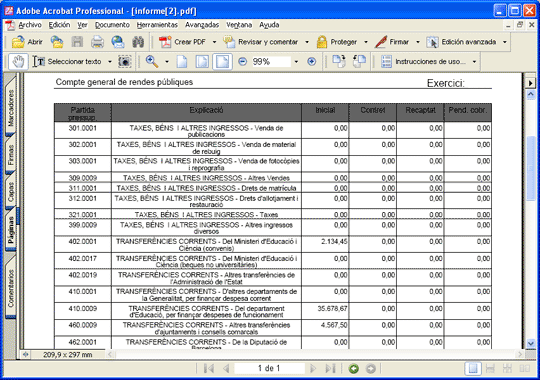Go to the next page arrow
Screen dimensions: 540x380
click(x=313, y=369)
